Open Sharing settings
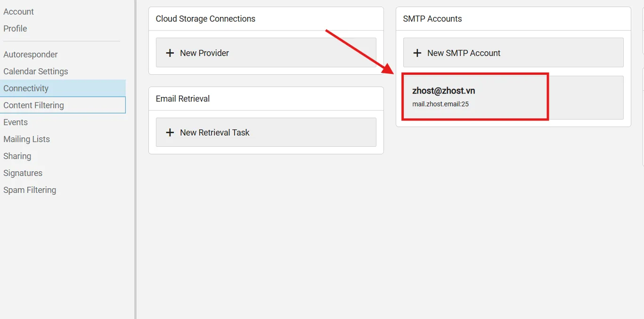The height and width of the screenshot is (319, 644). 17,156
